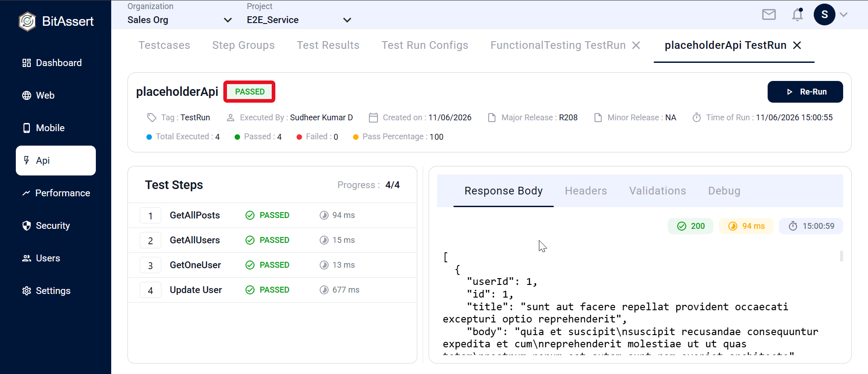This screenshot has height=374, width=868.
Task: Open the Headers tab
Action: (586, 191)
